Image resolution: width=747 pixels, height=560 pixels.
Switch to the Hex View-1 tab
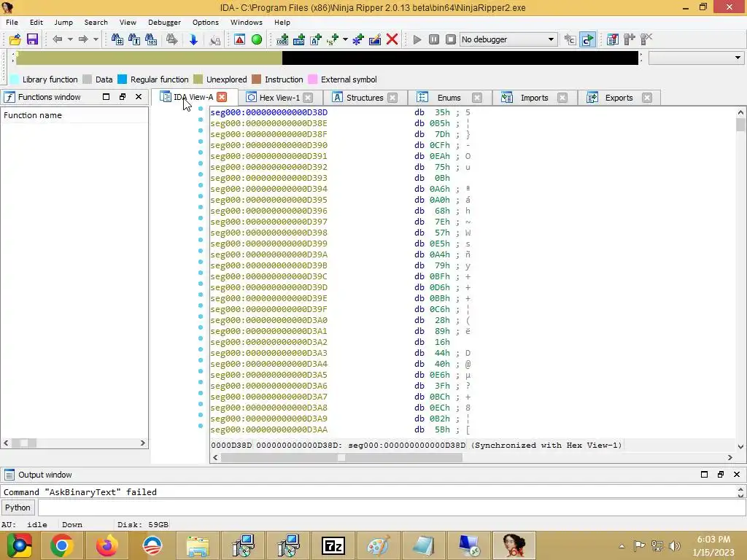(279, 98)
